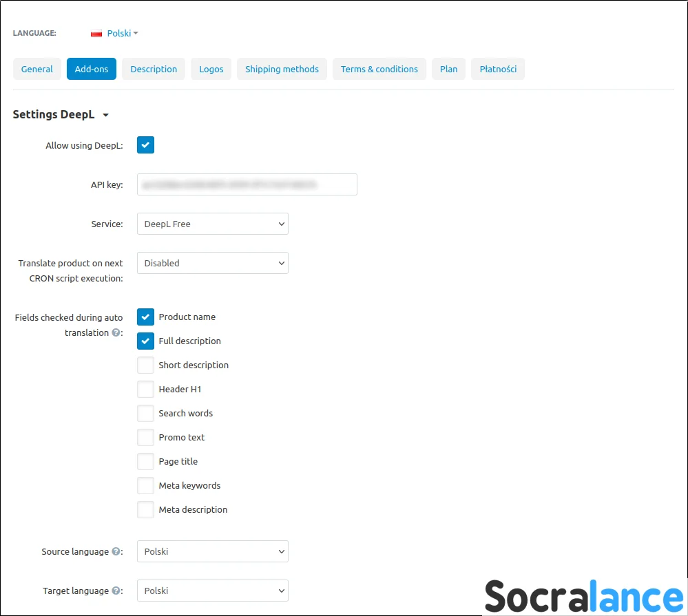
Task: Select the Add-ons tab
Action: pos(92,69)
